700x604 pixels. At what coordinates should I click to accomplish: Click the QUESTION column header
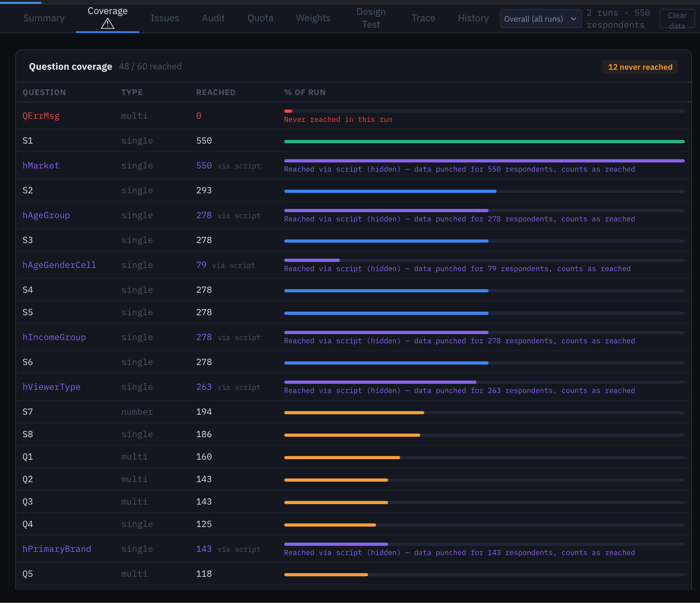pos(44,92)
